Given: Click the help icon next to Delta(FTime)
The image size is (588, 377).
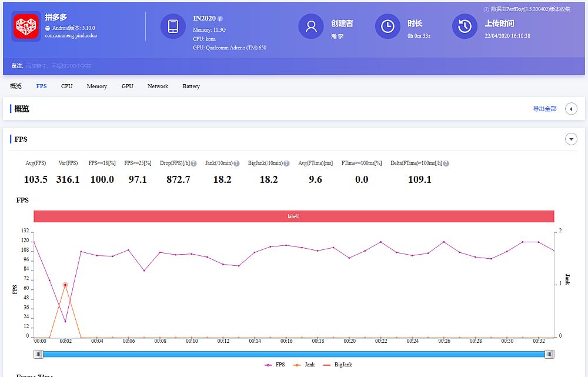Looking at the screenshot, I should tap(446, 163).
